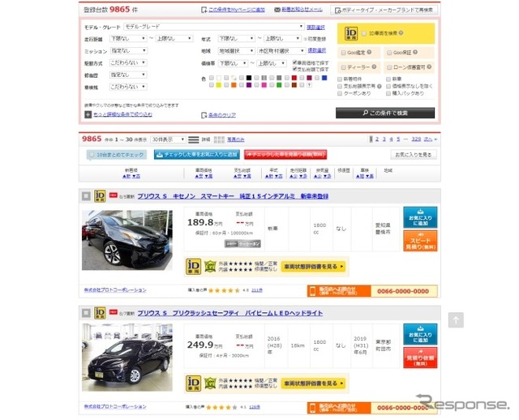Click star rating of the second listing dealer
The height and width of the screenshot is (420, 519).
point(221,407)
